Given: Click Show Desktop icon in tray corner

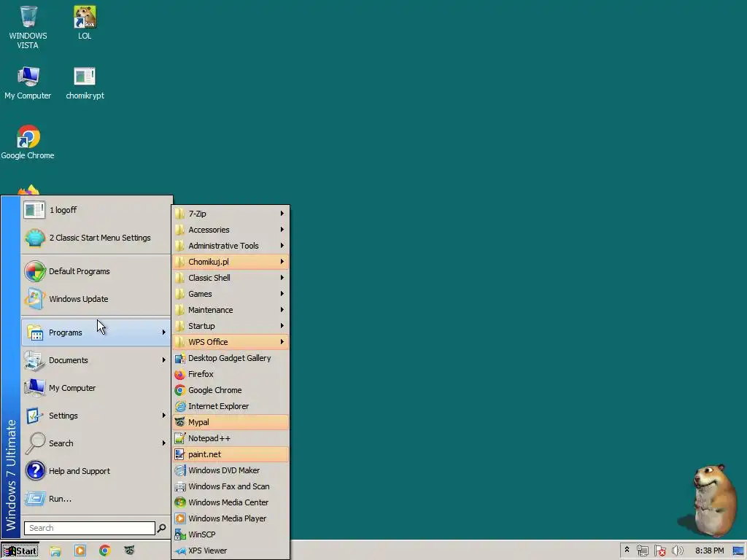Looking at the screenshot, I should (738, 551).
